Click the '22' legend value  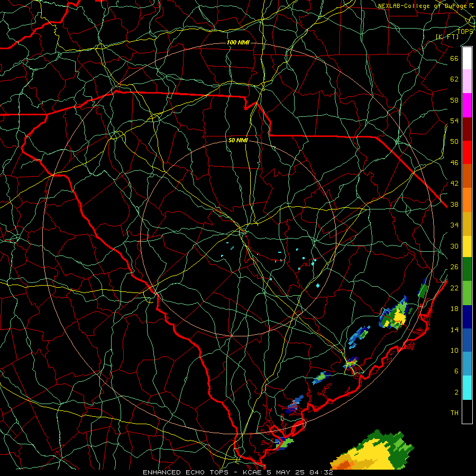point(454,288)
